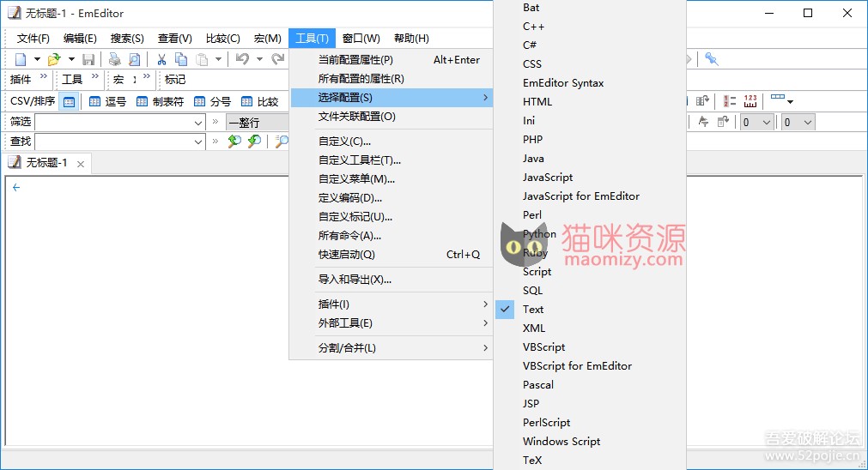Toggle the line numbers icon with 1 2
This screenshot has width=868, height=470.
730,101
